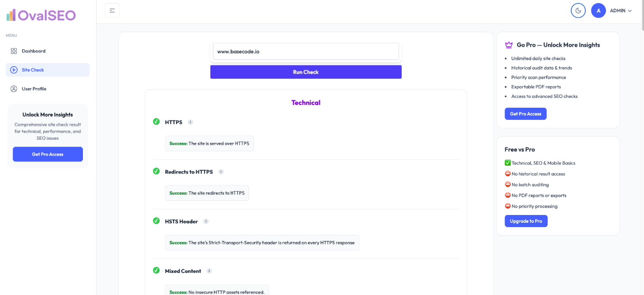Click 'Historical audit data & trends' bullet
This screenshot has height=295, width=644.
[542, 68]
